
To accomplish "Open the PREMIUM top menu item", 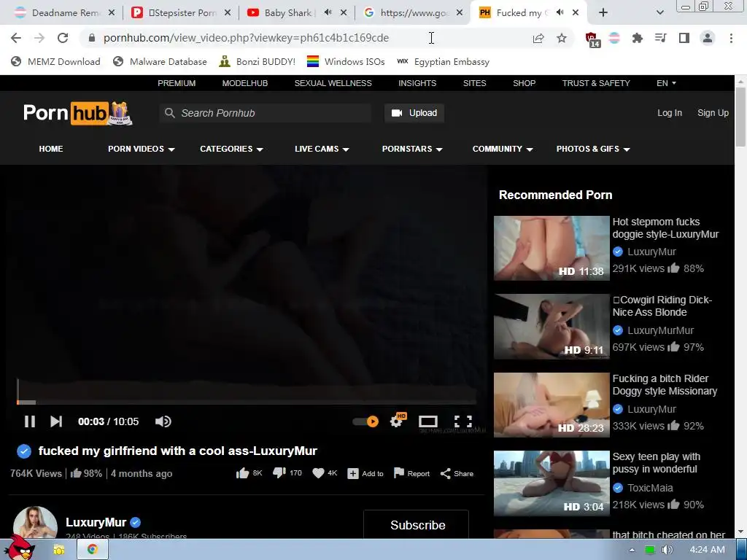I will 177,83.
